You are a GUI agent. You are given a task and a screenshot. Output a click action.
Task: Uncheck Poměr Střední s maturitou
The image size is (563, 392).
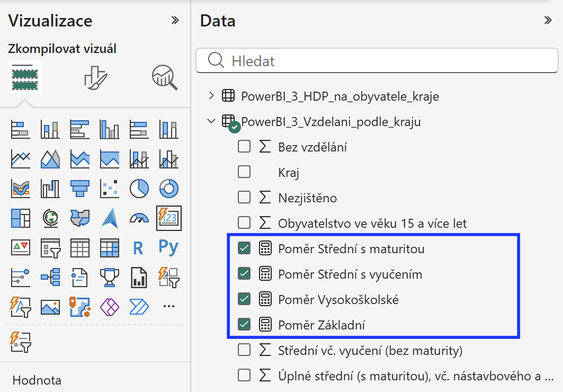click(x=244, y=248)
